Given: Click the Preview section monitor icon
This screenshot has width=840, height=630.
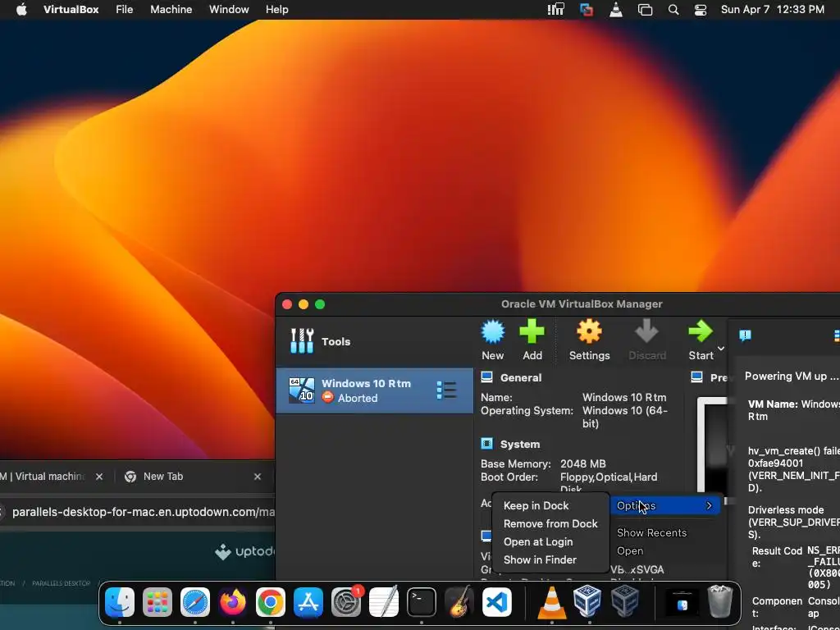Looking at the screenshot, I should click(x=696, y=377).
